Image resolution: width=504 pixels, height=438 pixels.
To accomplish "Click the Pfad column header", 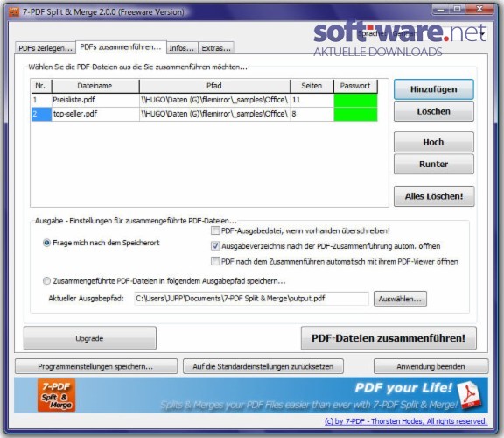I will (214, 86).
